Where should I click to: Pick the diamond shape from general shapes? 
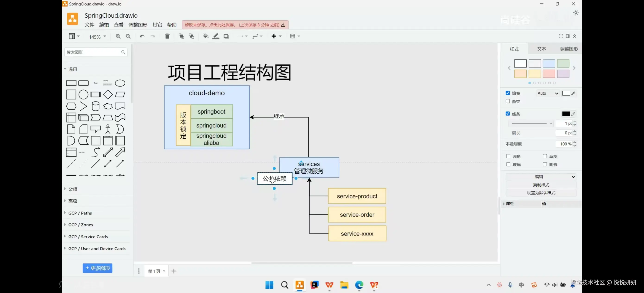(x=108, y=95)
